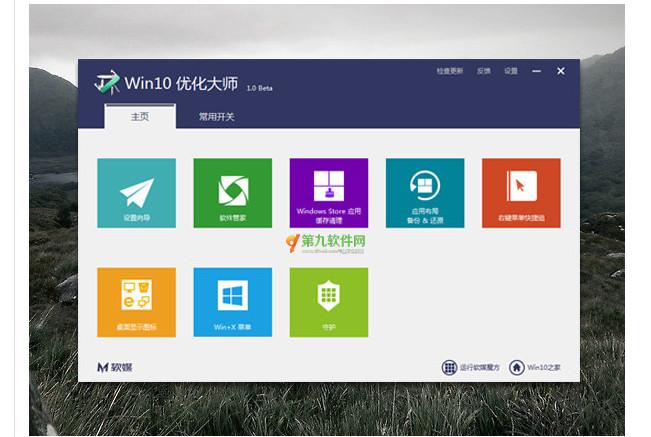Click the 软媒 logo at bottom left

click(x=115, y=367)
